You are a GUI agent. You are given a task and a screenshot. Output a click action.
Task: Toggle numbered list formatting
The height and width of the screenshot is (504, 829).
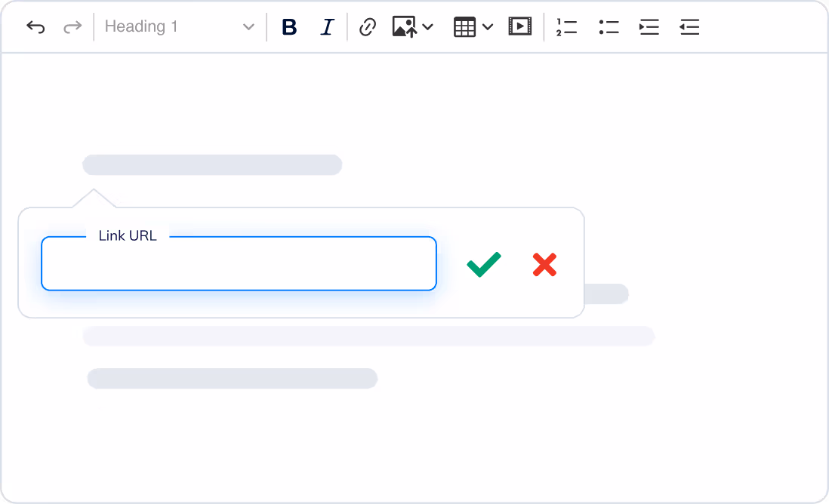click(x=566, y=27)
